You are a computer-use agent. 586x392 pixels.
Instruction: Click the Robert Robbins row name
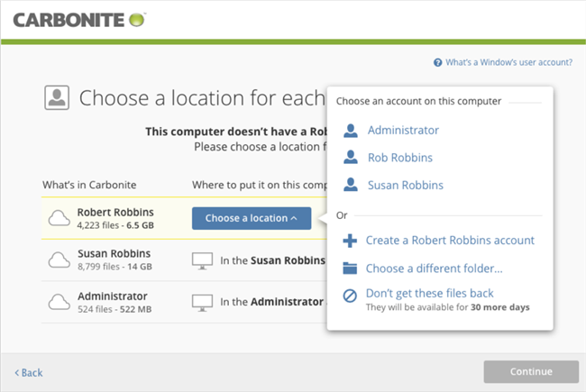115,213
